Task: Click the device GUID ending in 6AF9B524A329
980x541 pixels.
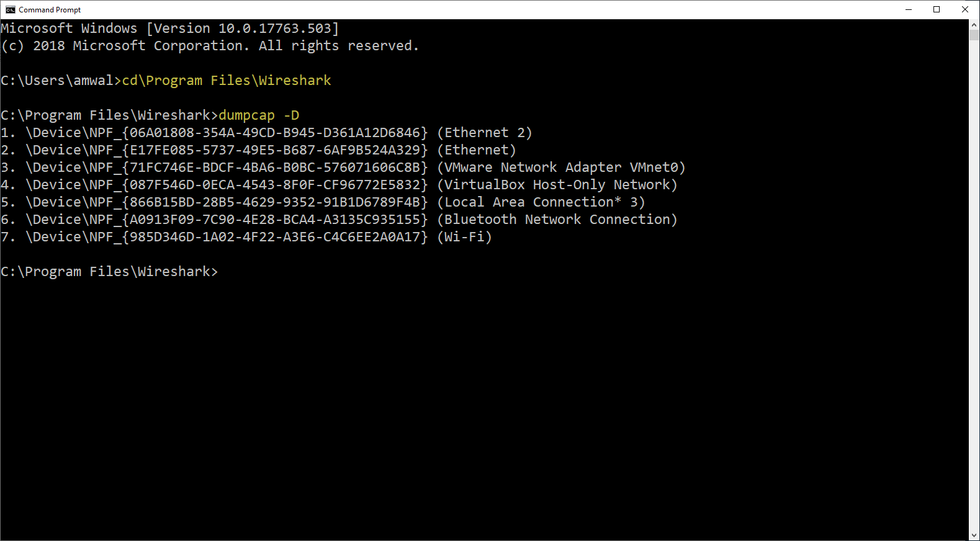Action: coord(276,150)
